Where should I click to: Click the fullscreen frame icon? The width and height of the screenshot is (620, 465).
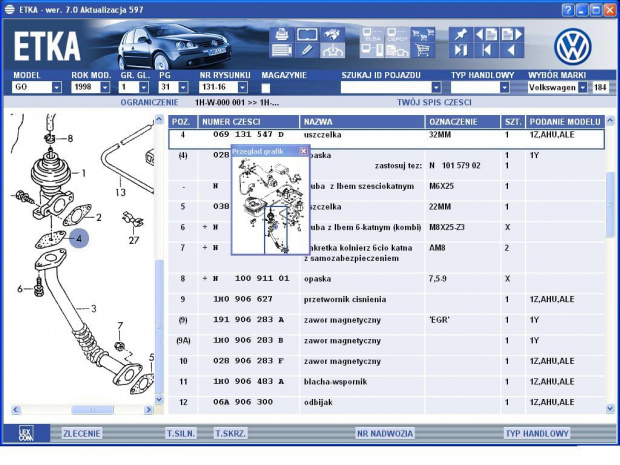(307, 35)
